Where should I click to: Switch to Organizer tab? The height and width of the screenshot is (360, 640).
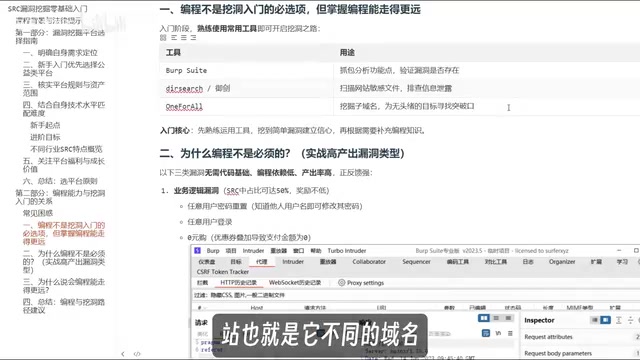562,262
